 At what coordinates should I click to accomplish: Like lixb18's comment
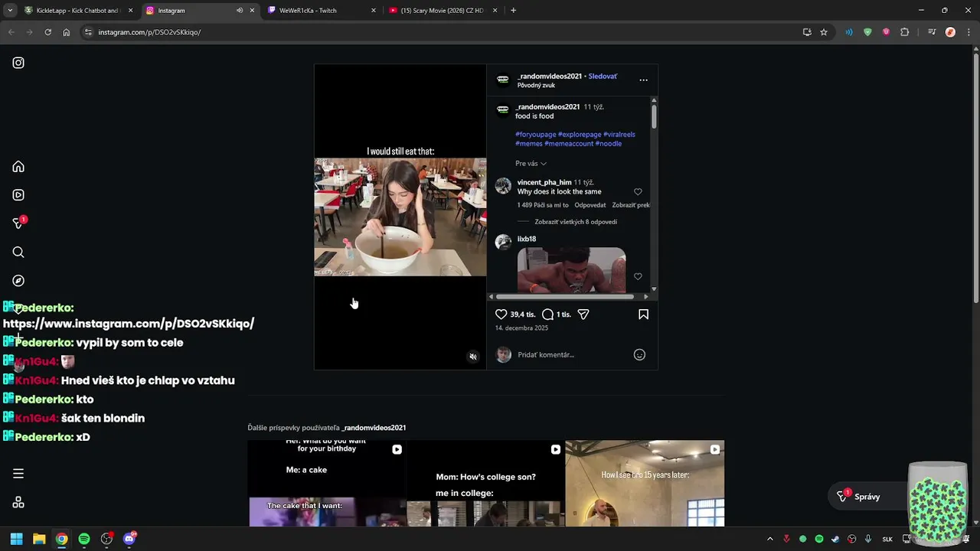click(638, 276)
